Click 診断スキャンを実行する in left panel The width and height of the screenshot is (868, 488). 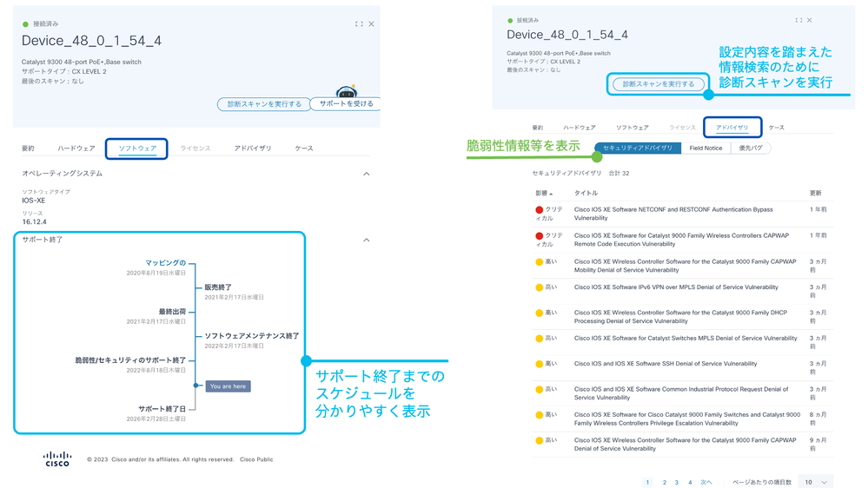[x=264, y=104]
